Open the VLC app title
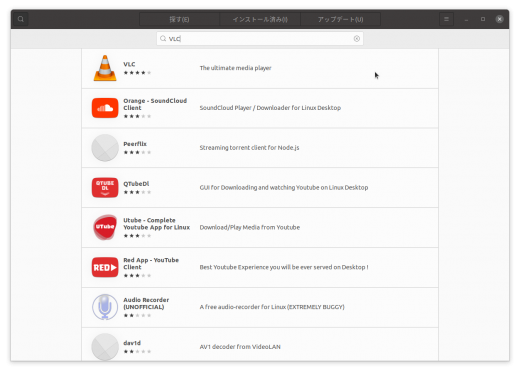Viewport: 520px width, 373px height. [x=129, y=64]
